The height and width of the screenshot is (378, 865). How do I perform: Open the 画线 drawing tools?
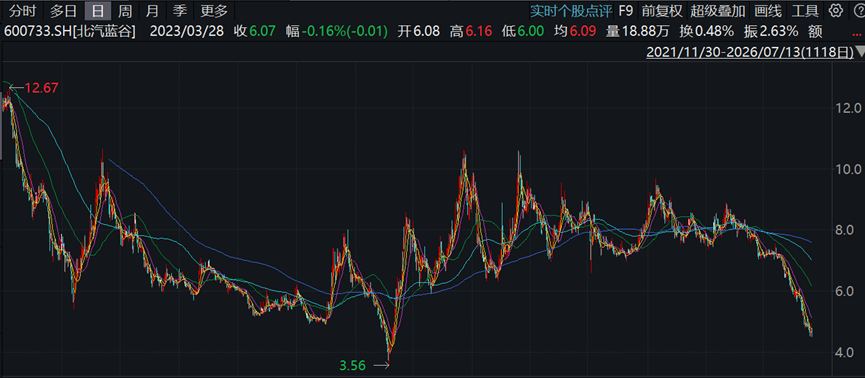(768, 10)
